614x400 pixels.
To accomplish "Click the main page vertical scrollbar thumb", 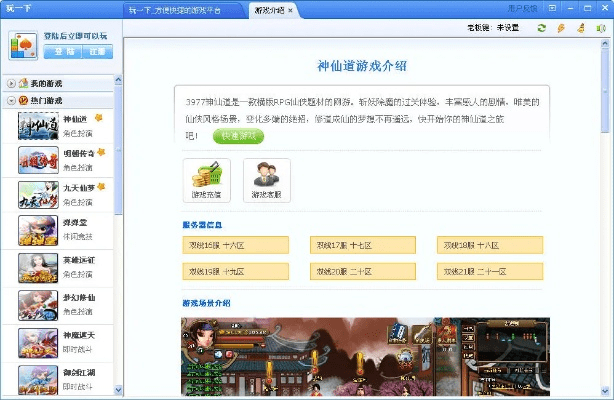I will click(x=605, y=91).
